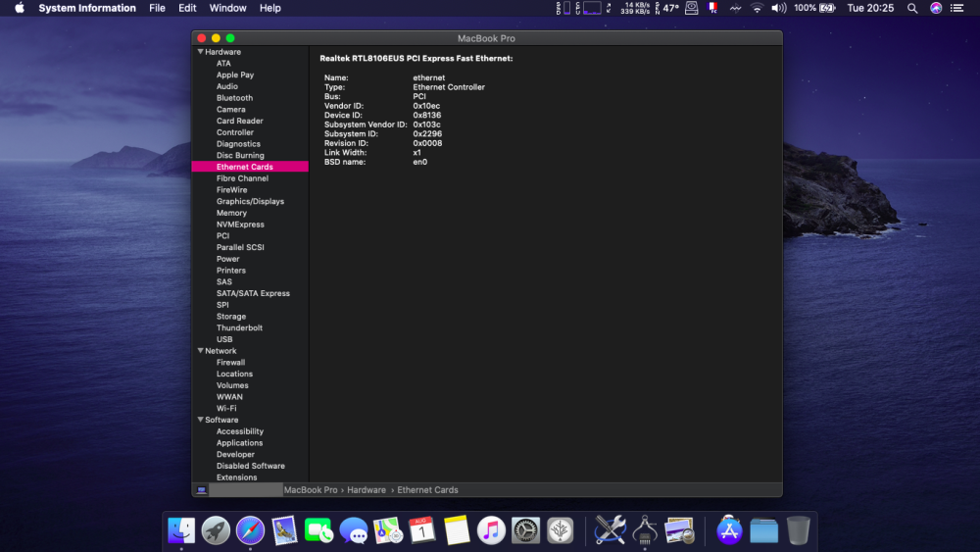Image resolution: width=980 pixels, height=552 pixels.
Task: Open Wi-Fi status menu in menu bar
Action: [757, 8]
